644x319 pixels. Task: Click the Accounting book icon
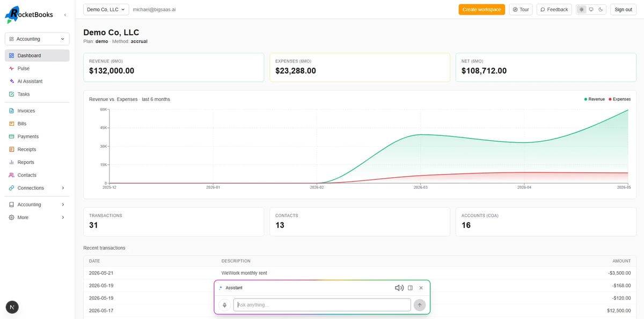[12, 205]
